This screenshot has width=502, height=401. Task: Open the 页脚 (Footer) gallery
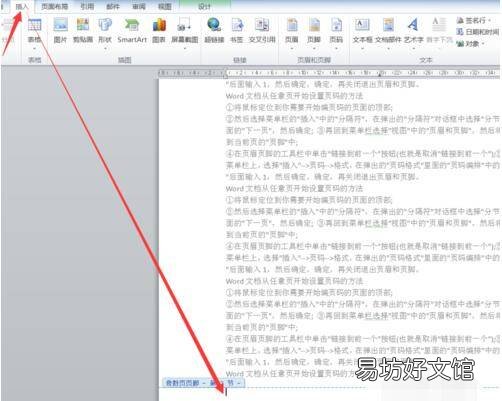pyautogui.click(x=314, y=33)
